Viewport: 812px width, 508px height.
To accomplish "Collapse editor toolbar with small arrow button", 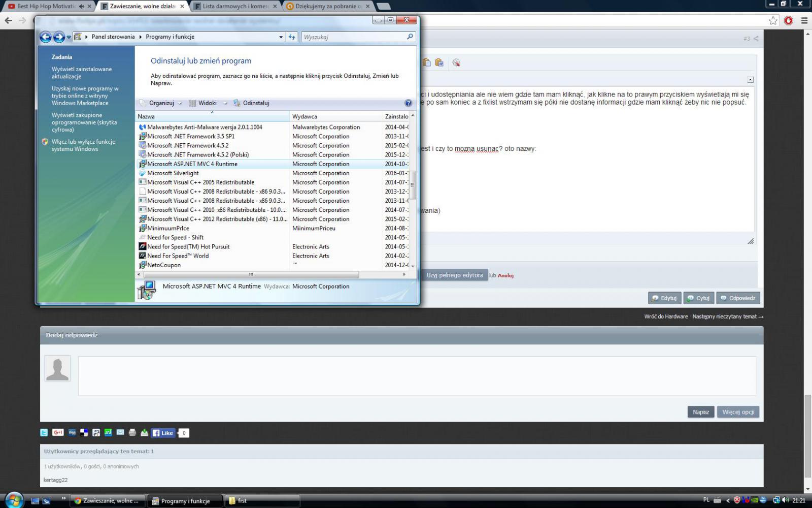I will pos(750,80).
